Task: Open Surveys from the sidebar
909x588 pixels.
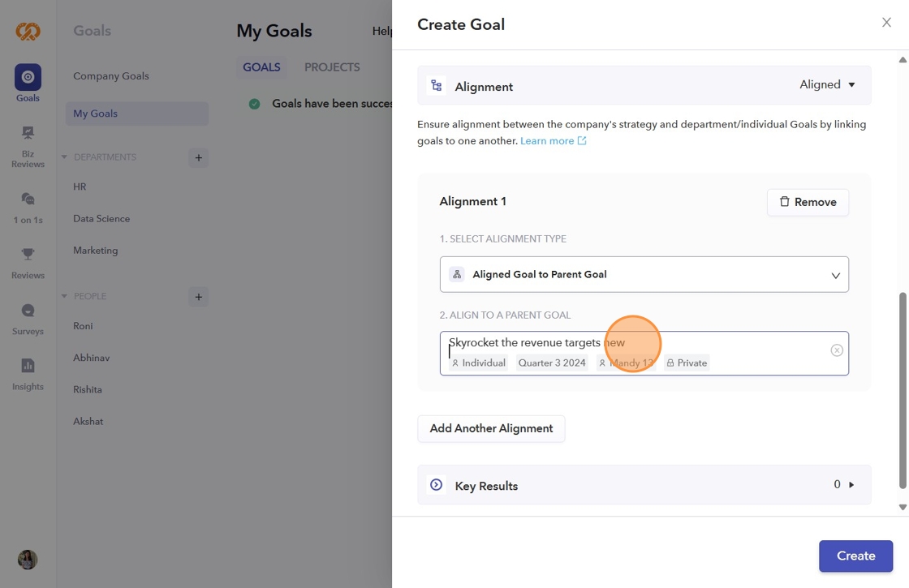Action: [28, 311]
